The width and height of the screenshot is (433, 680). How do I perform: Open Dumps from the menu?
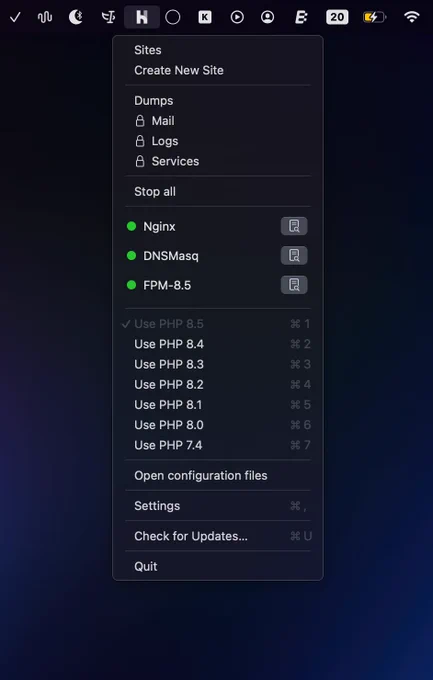[218, 101]
